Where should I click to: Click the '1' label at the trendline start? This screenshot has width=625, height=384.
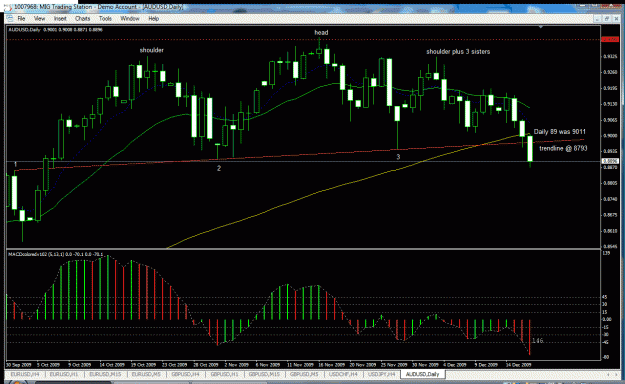point(16,164)
